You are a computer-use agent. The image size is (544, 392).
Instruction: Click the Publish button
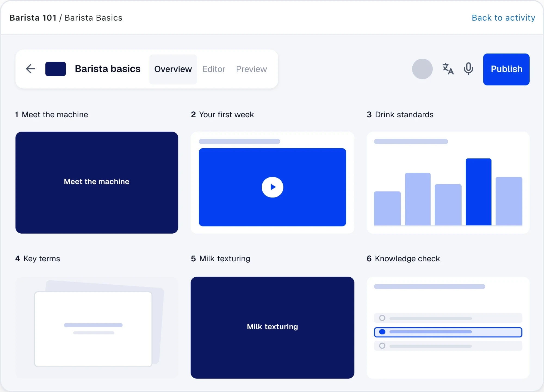point(506,69)
